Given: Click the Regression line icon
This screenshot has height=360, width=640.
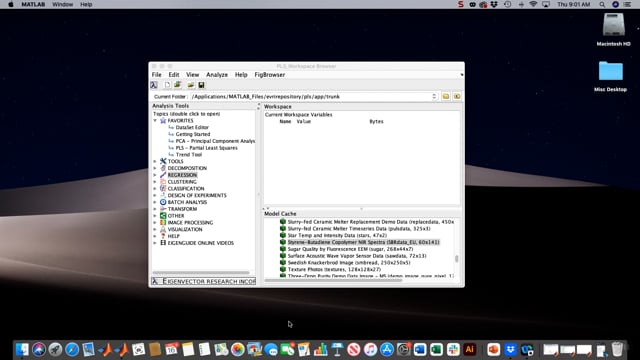Looking at the screenshot, I should coord(163,175).
